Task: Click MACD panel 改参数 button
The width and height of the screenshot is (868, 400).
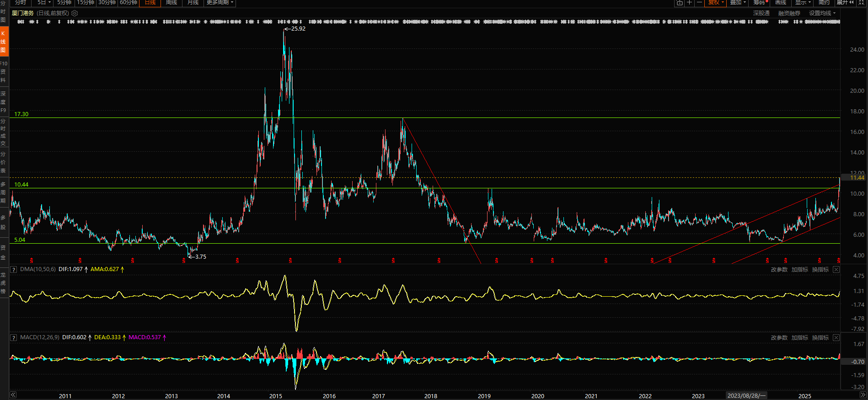Action: pyautogui.click(x=779, y=338)
